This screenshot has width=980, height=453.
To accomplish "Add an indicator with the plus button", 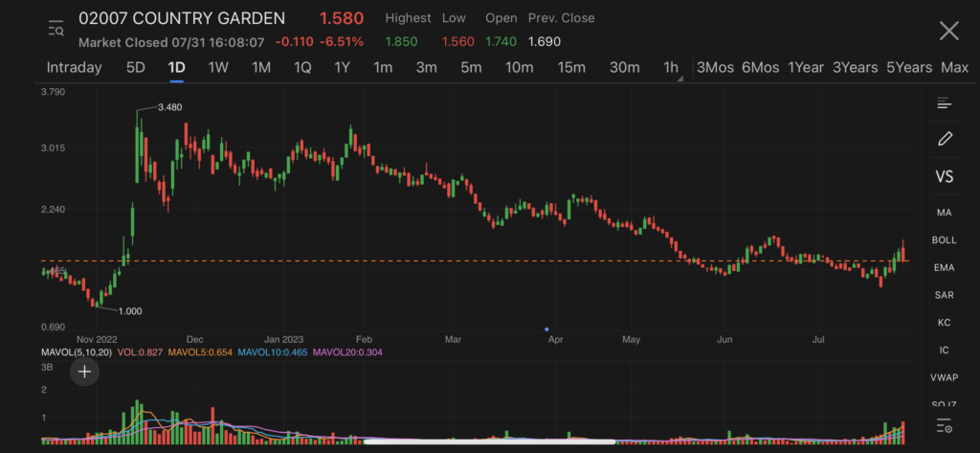I will click(x=84, y=373).
